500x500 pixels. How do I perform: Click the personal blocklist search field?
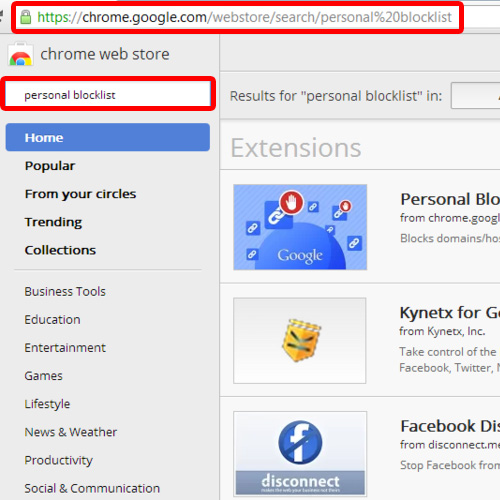pyautogui.click(x=108, y=95)
